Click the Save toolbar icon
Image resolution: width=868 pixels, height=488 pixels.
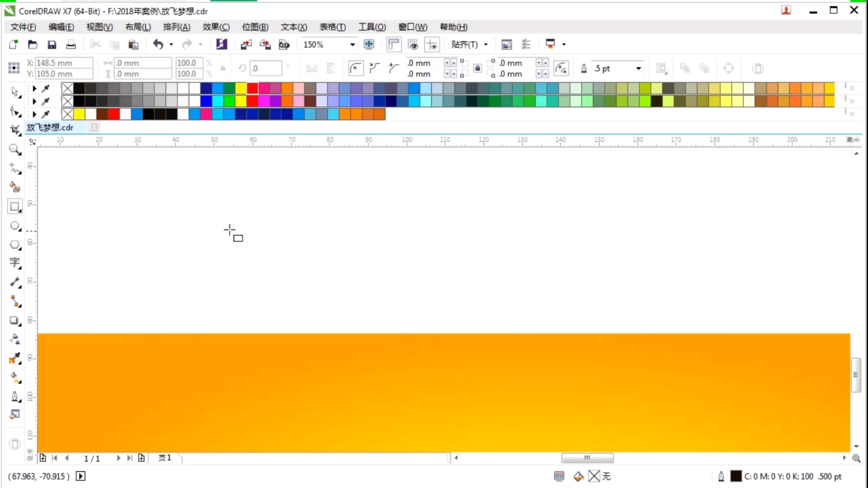click(x=52, y=44)
